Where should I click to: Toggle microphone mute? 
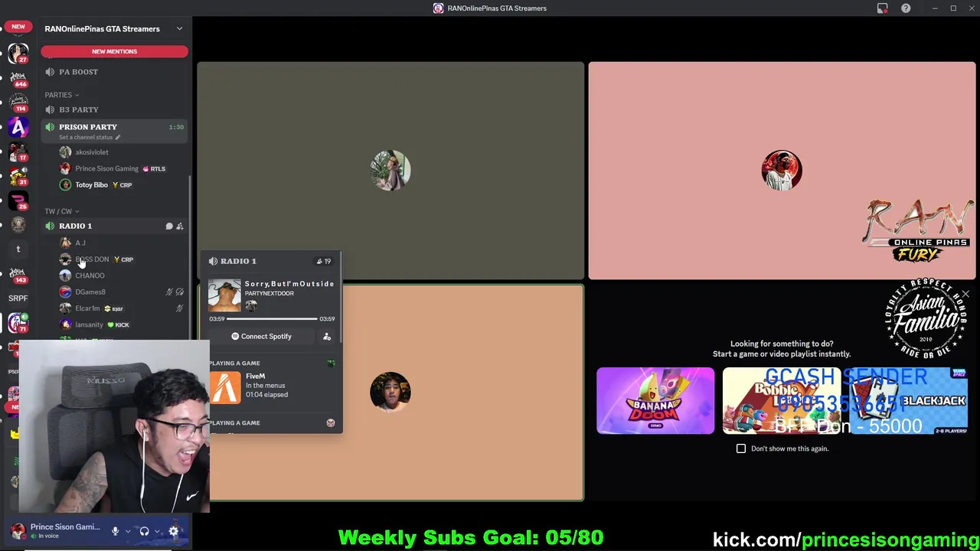pos(115,531)
